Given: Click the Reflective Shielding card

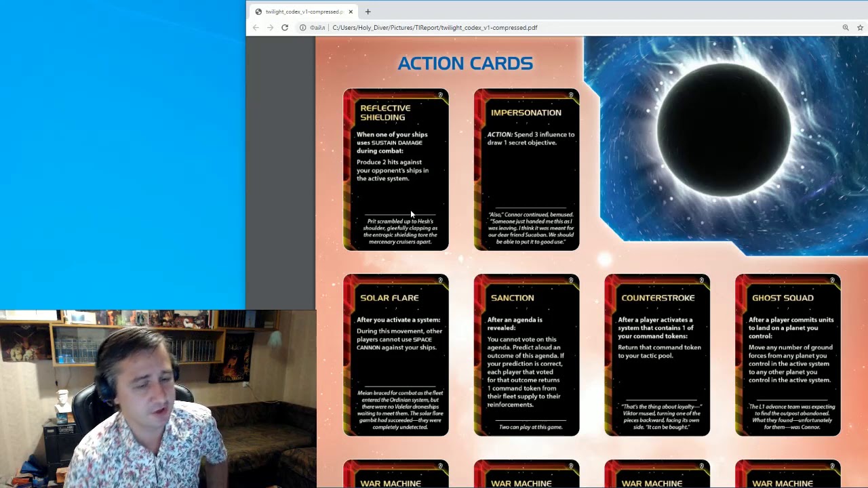Looking at the screenshot, I should (x=396, y=169).
